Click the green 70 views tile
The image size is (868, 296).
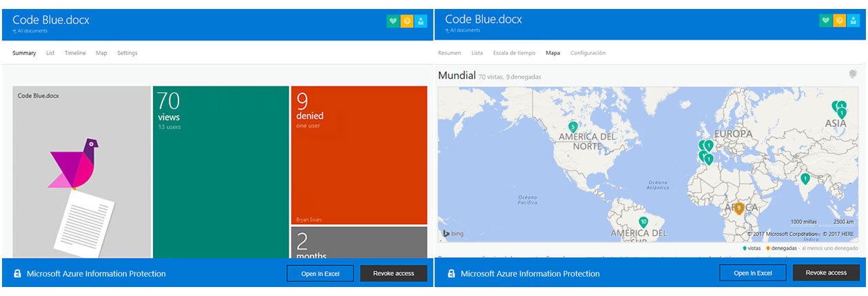click(220, 172)
